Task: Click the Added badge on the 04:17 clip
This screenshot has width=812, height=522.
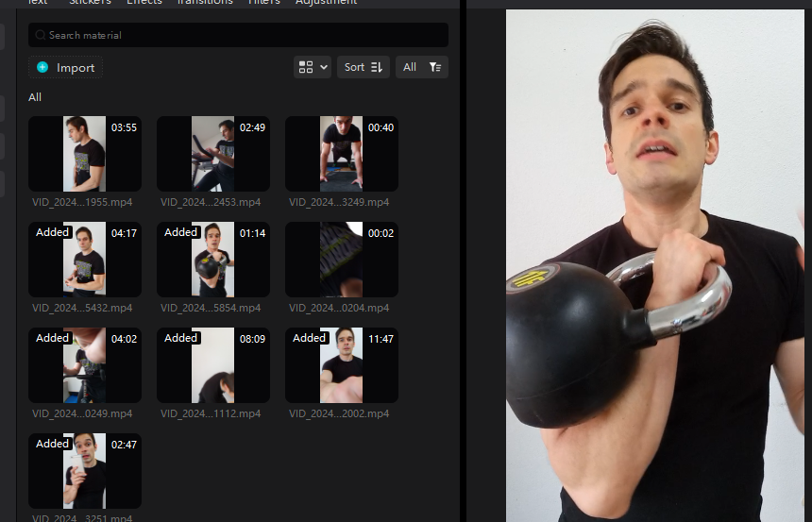Action: [x=52, y=232]
